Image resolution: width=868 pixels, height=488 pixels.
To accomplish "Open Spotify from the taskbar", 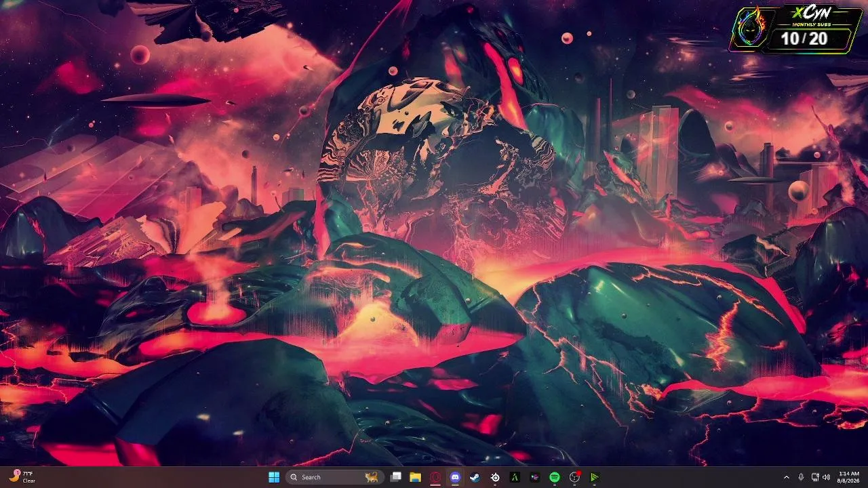I will tap(555, 477).
